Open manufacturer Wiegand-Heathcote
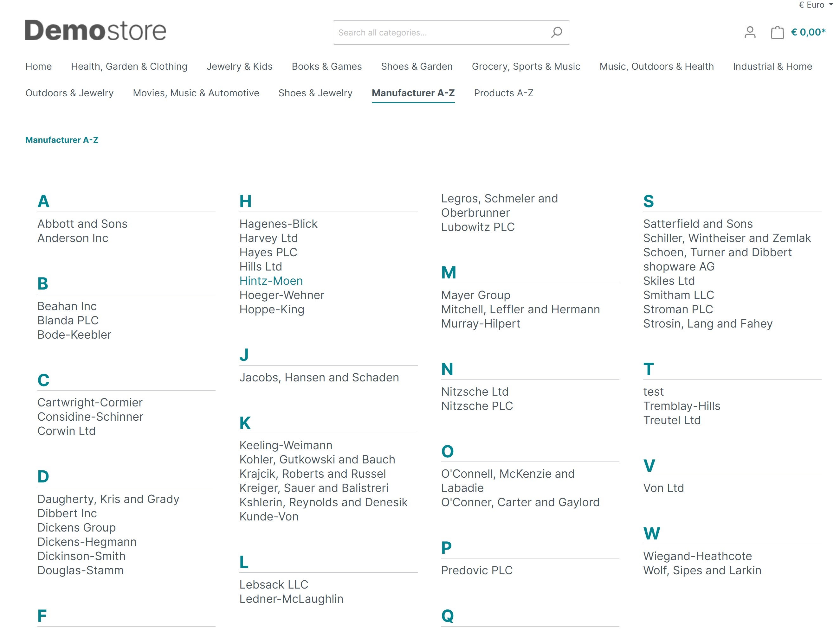 (698, 556)
